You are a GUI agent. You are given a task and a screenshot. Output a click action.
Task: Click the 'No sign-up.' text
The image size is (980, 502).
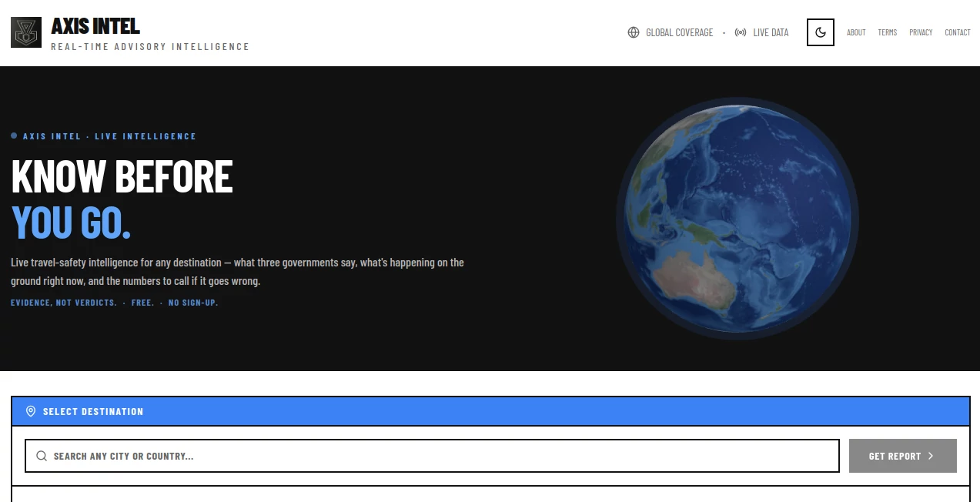click(x=193, y=303)
